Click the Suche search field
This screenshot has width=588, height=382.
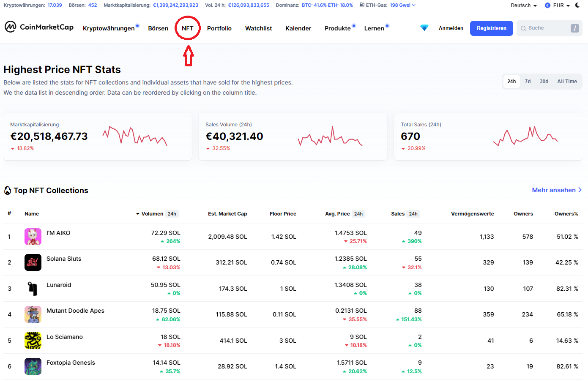click(545, 28)
